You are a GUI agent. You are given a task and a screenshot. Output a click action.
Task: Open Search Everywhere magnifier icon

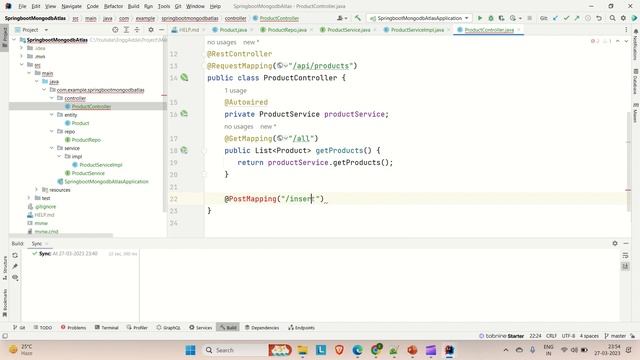click(x=612, y=18)
